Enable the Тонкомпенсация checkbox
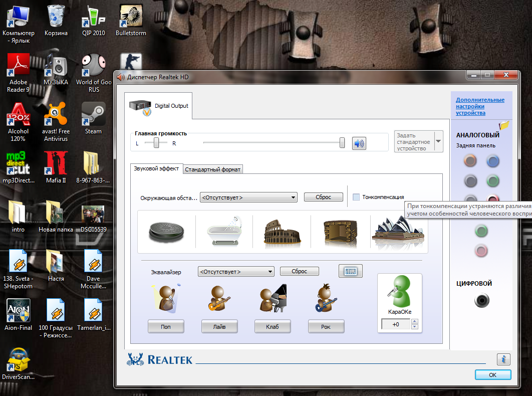The width and height of the screenshot is (532, 396). (x=356, y=197)
